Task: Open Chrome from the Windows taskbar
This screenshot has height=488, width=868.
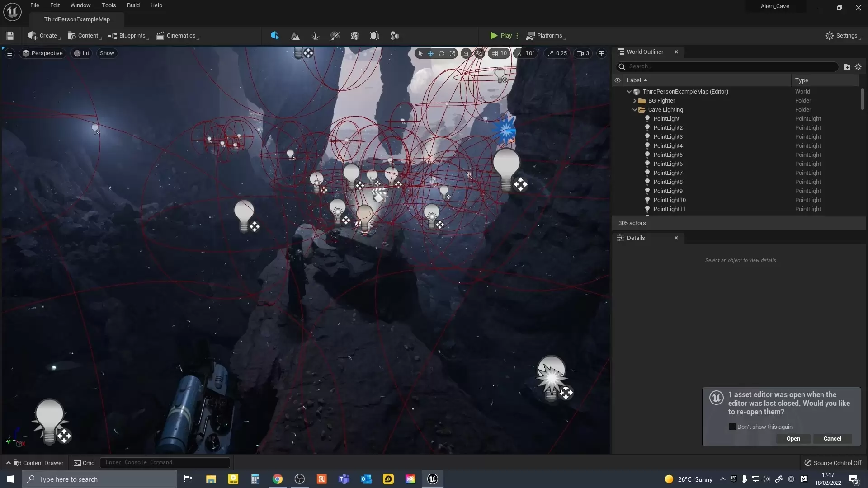Action: (278, 479)
